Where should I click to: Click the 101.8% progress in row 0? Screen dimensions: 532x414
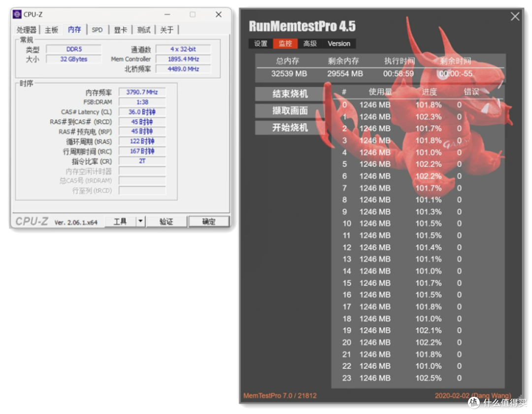[x=429, y=105]
